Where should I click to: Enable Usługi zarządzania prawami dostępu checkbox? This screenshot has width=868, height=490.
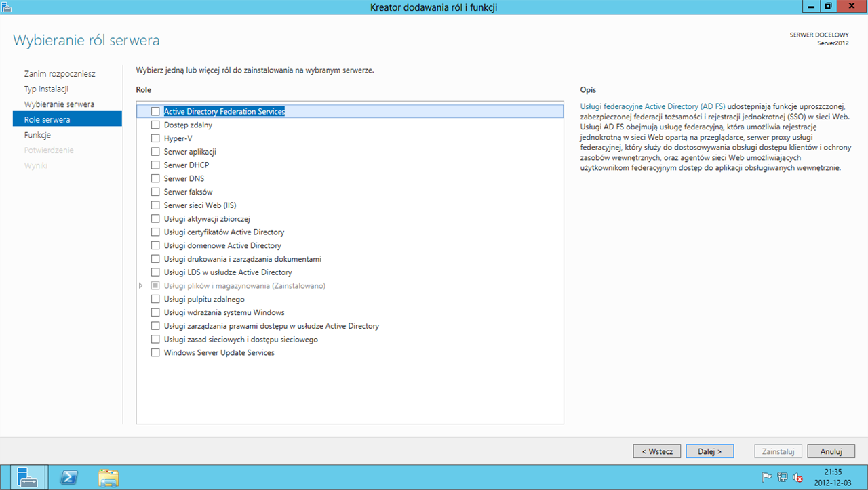pos(155,326)
